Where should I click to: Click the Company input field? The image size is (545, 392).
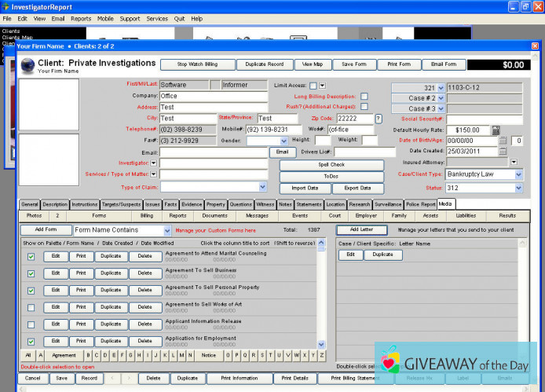(x=212, y=96)
